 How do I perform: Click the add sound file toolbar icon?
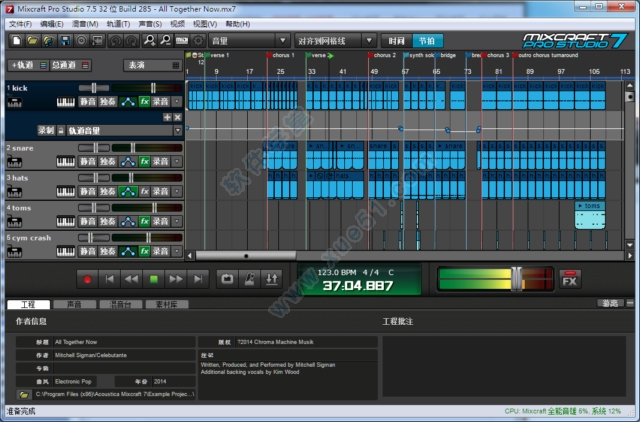49,40
